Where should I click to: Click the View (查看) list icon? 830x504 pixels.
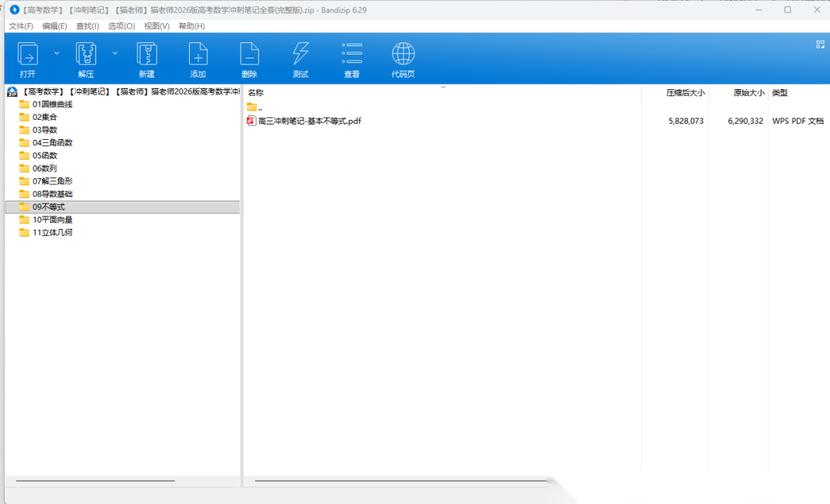point(352,55)
